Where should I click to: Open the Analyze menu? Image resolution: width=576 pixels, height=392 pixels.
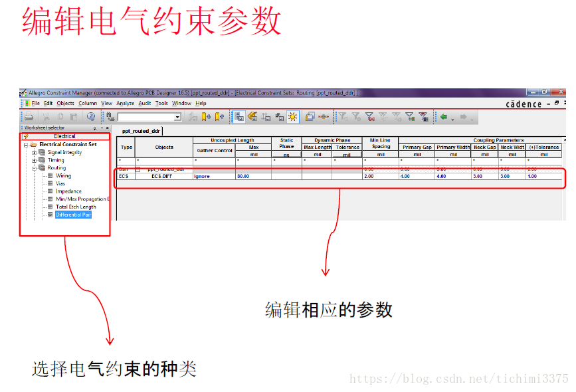[x=126, y=103]
